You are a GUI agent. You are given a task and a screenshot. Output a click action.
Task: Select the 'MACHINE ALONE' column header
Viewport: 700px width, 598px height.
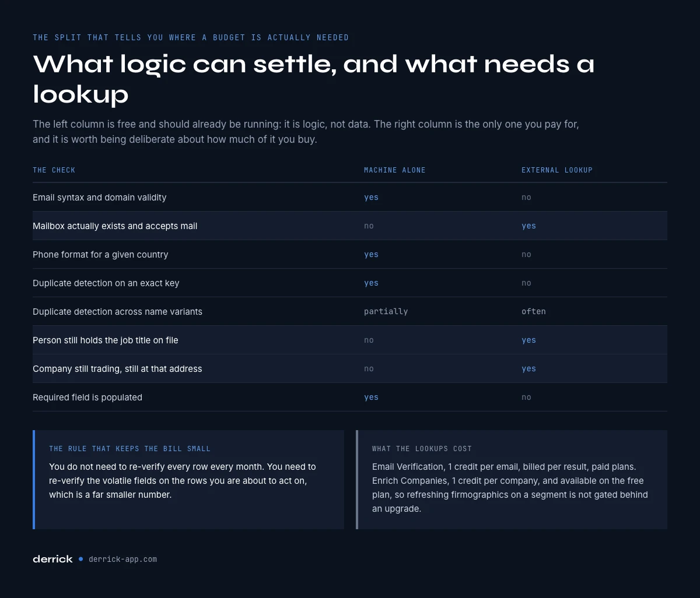[395, 170]
